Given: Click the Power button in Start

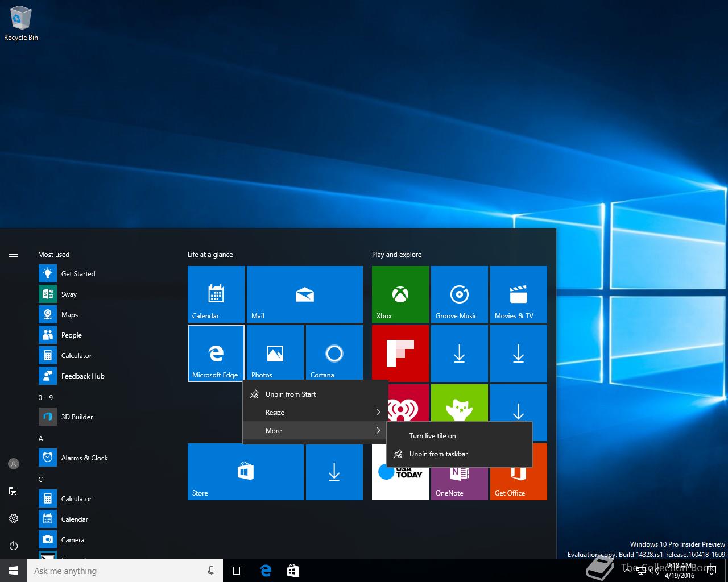Looking at the screenshot, I should (x=14, y=546).
